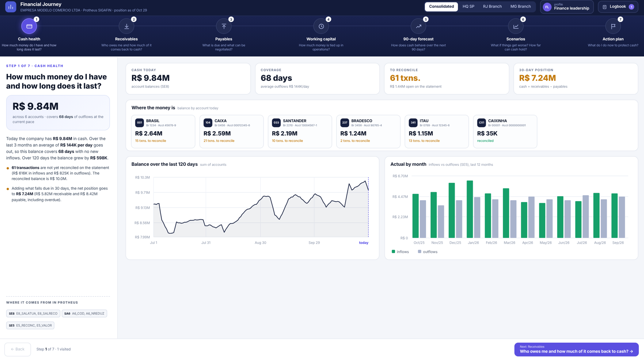Viewport: 644px width, 358px height.
Task: Click the Logbook notebook icon
Action: [x=605, y=7]
